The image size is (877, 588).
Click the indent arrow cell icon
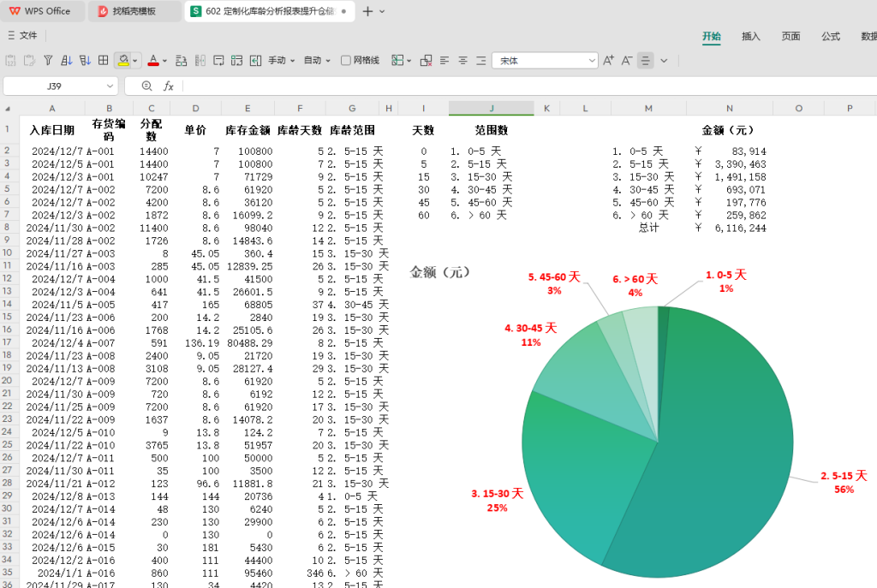coord(255,61)
